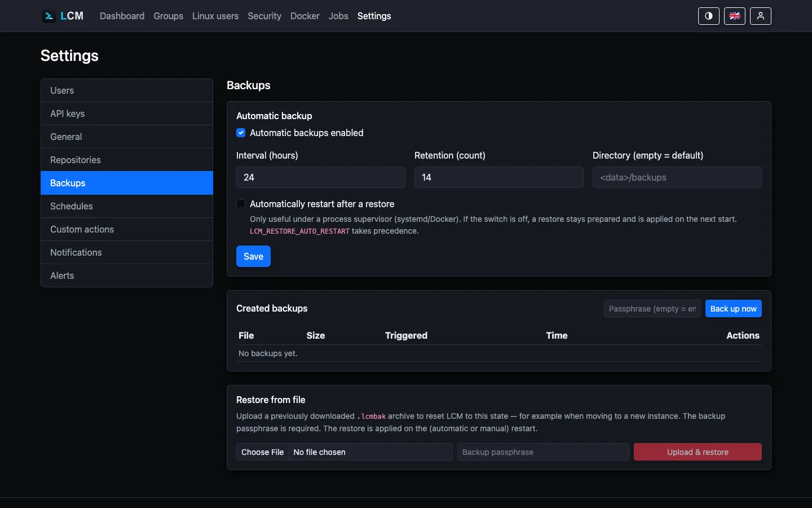Click the File column header

coord(246,335)
